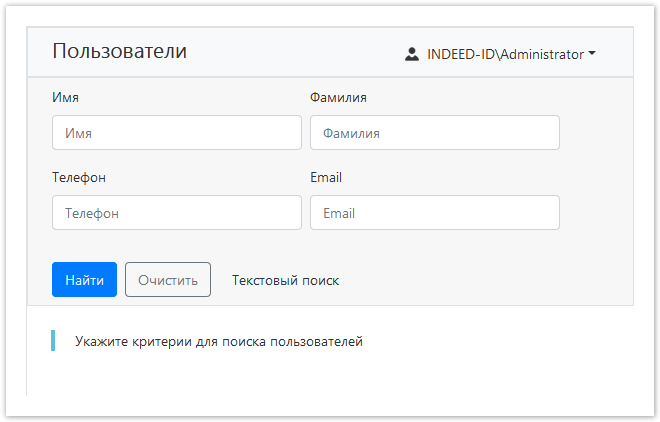Click the empty white area below the hint

click(330, 380)
